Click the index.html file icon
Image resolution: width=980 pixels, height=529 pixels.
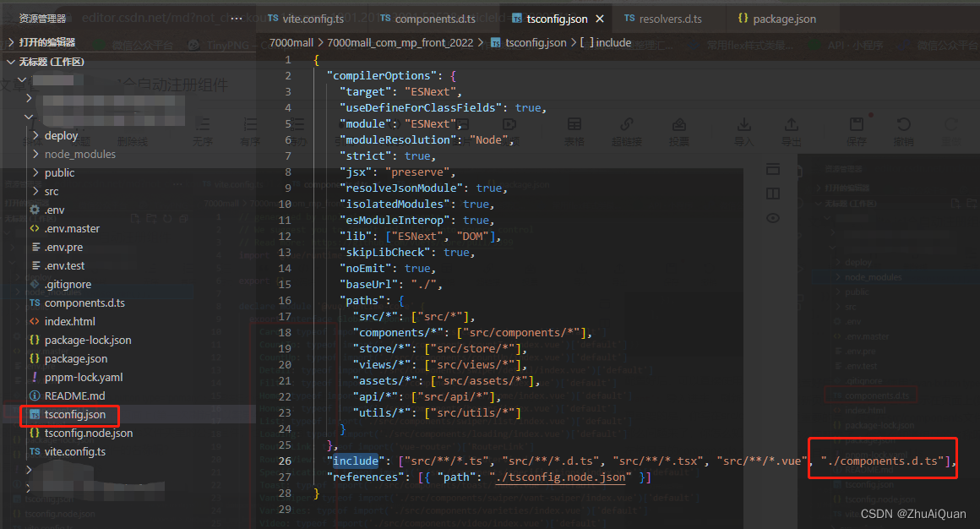tap(35, 321)
